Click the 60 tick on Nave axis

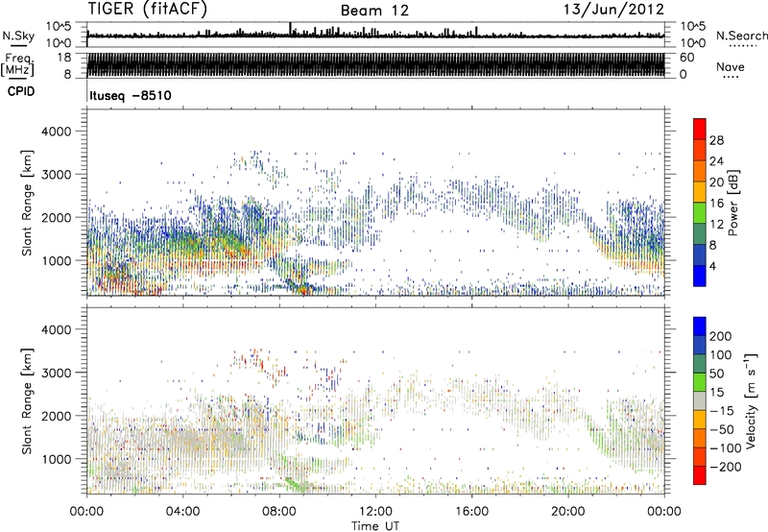(x=686, y=58)
